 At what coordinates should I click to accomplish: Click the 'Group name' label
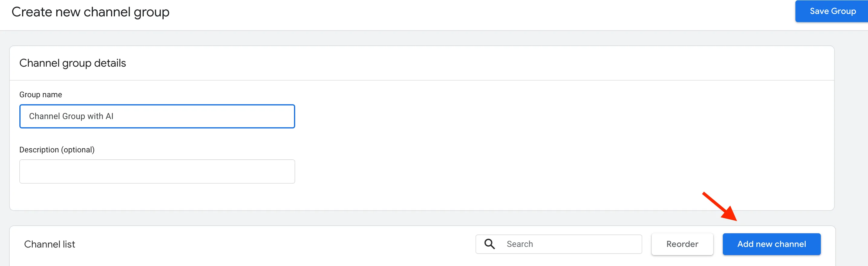(41, 95)
